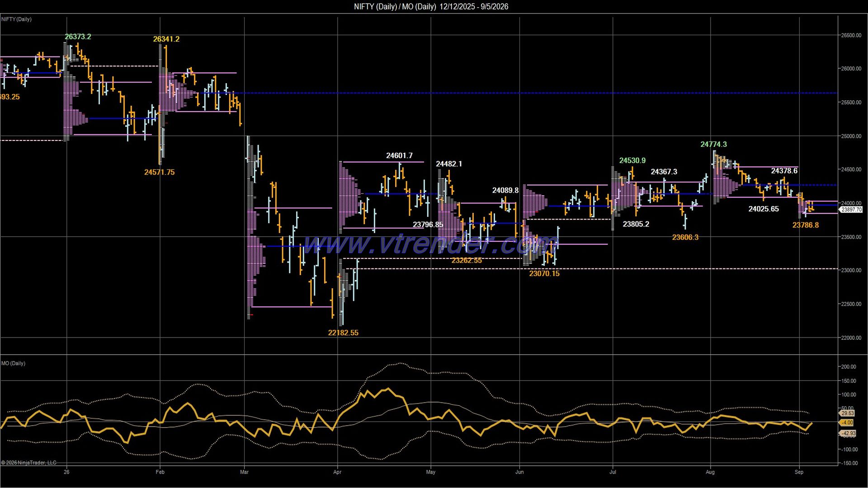Click the Jun date axis label
The height and width of the screenshot is (488, 868).
tap(519, 472)
